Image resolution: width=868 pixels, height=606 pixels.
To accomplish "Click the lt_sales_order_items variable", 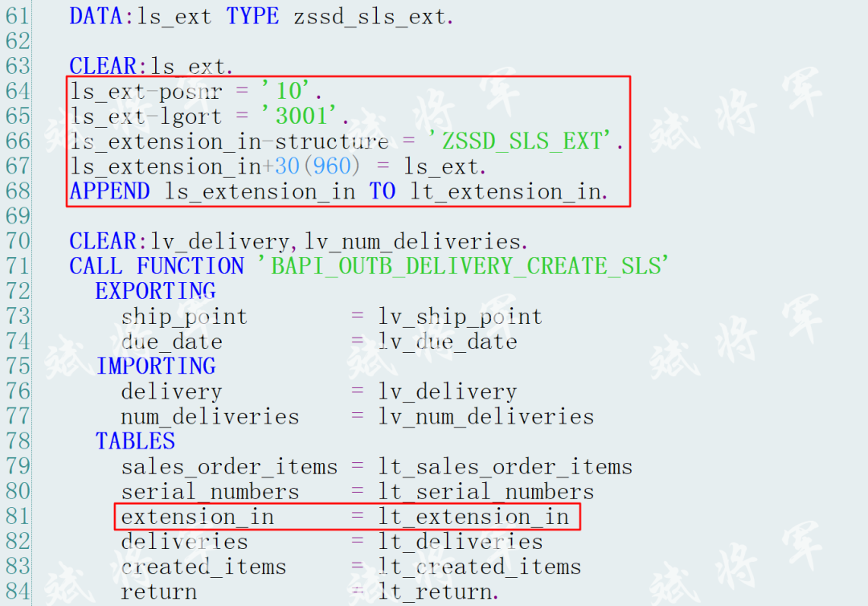I will pyautogui.click(x=506, y=466).
